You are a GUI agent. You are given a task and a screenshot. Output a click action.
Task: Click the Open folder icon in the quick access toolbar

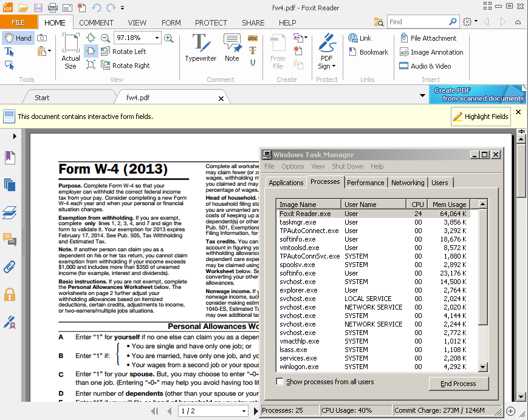pyautogui.click(x=23, y=7)
